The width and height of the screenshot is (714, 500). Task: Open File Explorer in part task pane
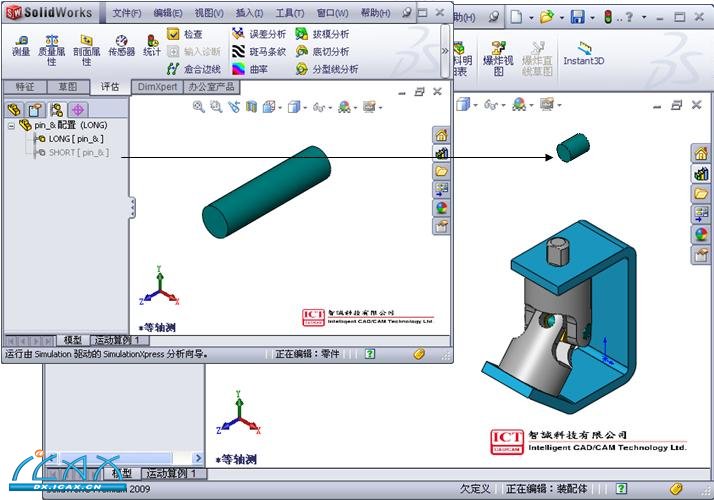pyautogui.click(x=441, y=172)
